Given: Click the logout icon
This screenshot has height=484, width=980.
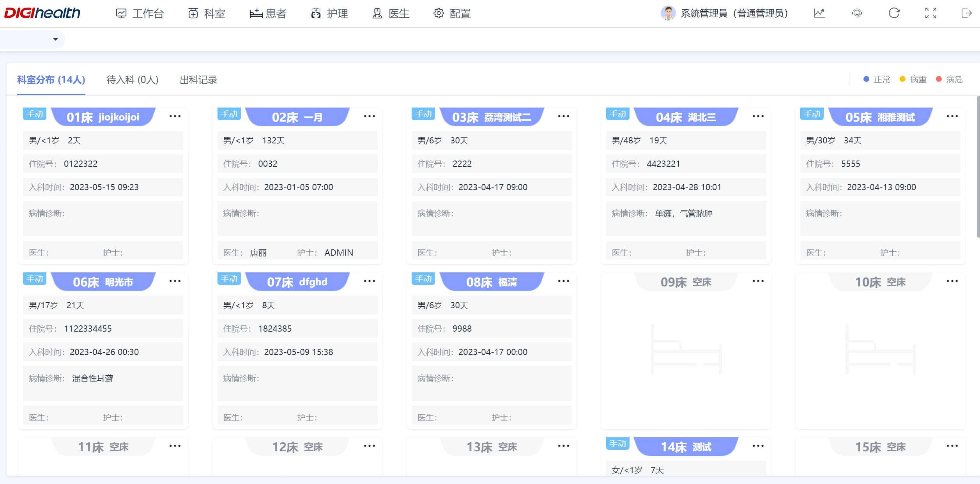Looking at the screenshot, I should [967, 13].
